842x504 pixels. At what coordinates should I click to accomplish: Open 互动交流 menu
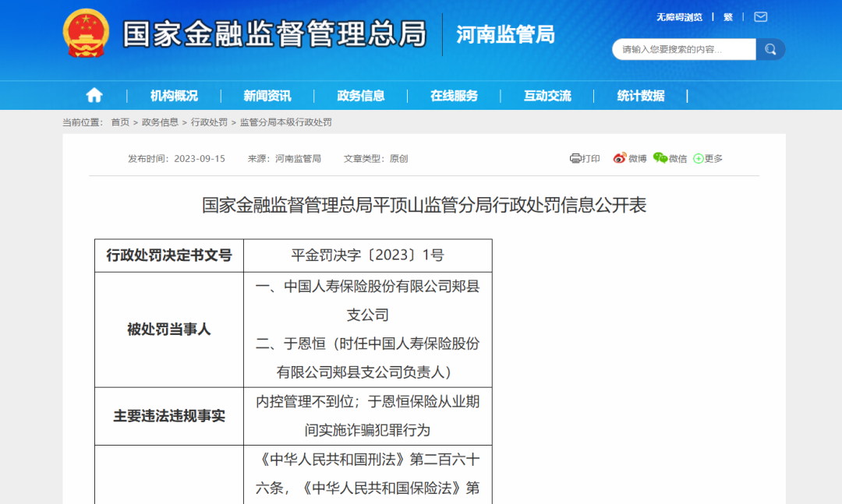tap(547, 96)
